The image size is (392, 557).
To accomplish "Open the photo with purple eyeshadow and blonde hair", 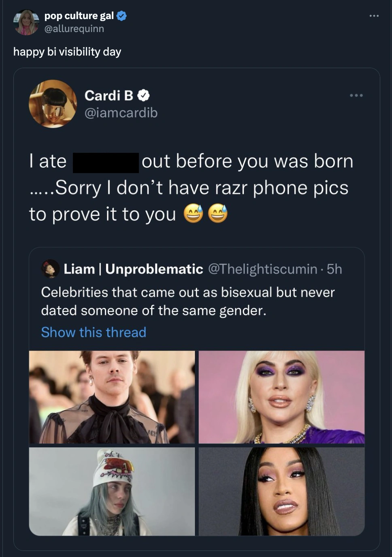I will pos(281,397).
